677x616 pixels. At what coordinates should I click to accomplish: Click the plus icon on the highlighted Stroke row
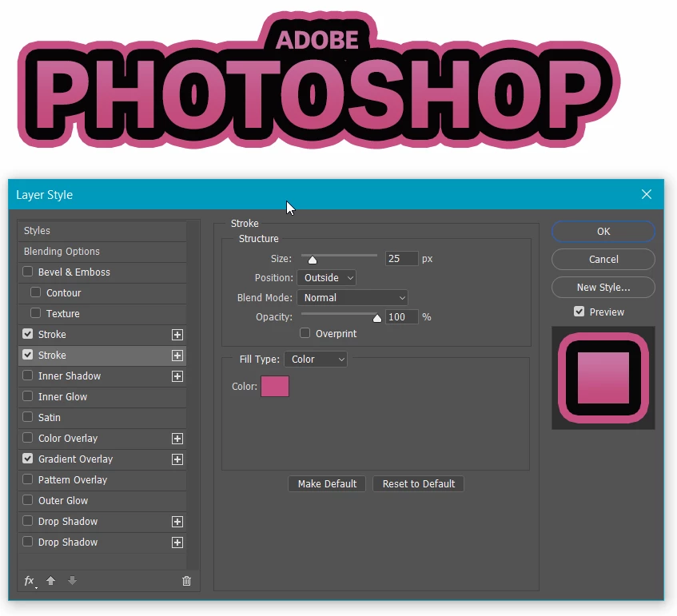(x=177, y=356)
